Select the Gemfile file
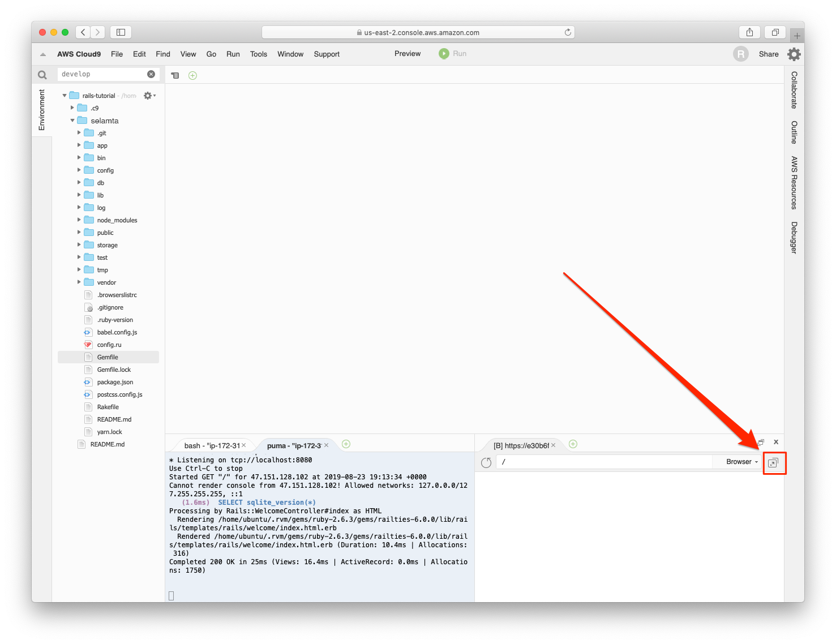 pyautogui.click(x=108, y=357)
